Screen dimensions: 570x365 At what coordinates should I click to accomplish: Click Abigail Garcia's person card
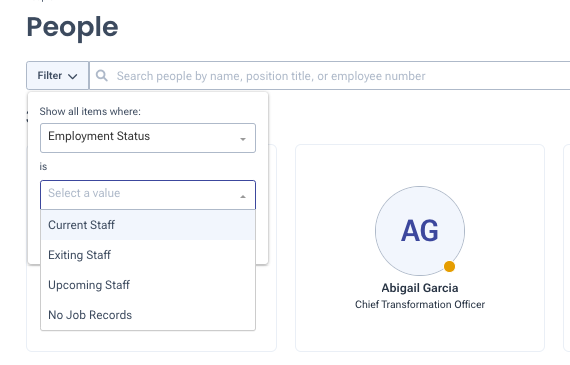tap(420, 248)
